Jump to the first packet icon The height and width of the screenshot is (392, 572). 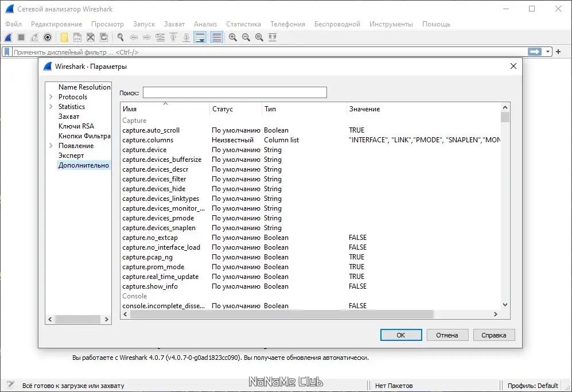(173, 37)
